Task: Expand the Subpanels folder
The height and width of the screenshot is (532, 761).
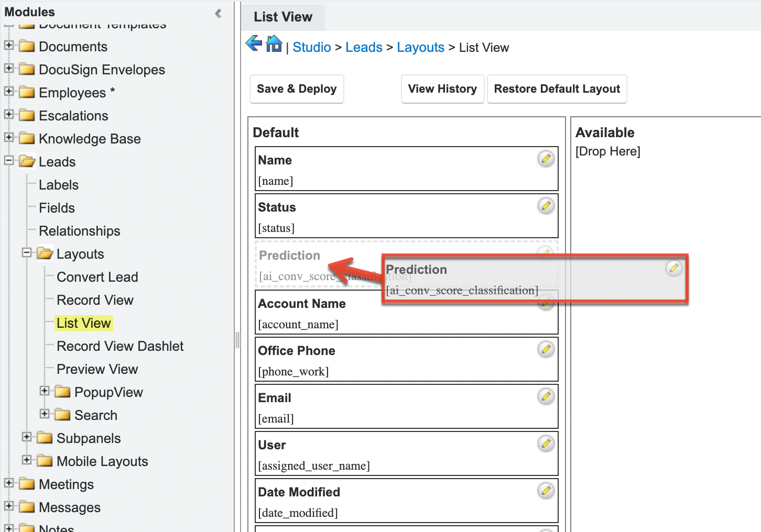Action: point(27,437)
